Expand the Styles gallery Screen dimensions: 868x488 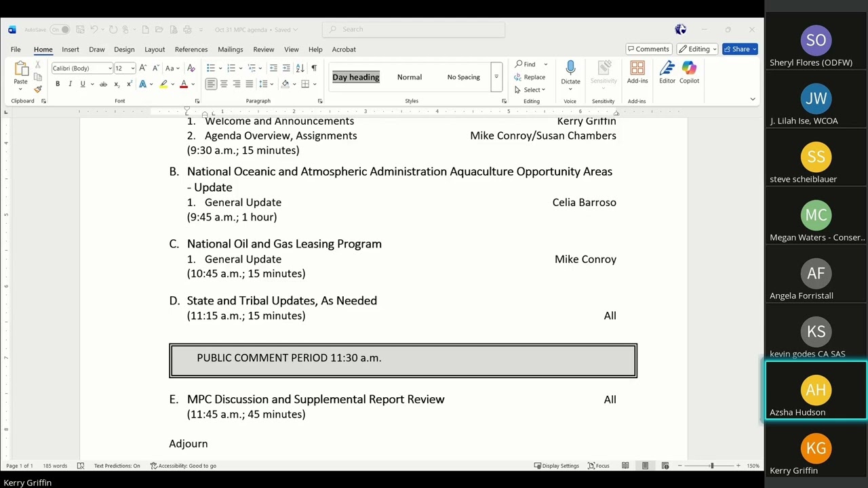pos(496,77)
